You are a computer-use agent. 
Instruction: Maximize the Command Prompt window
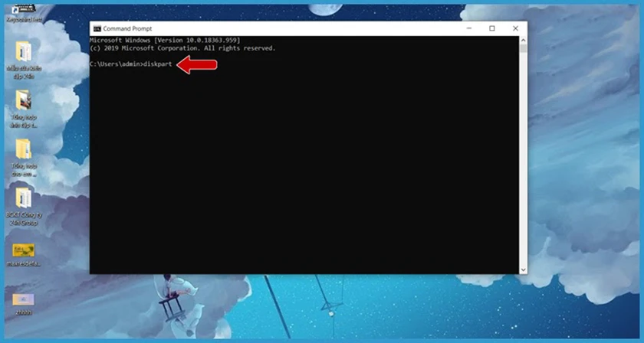click(492, 28)
